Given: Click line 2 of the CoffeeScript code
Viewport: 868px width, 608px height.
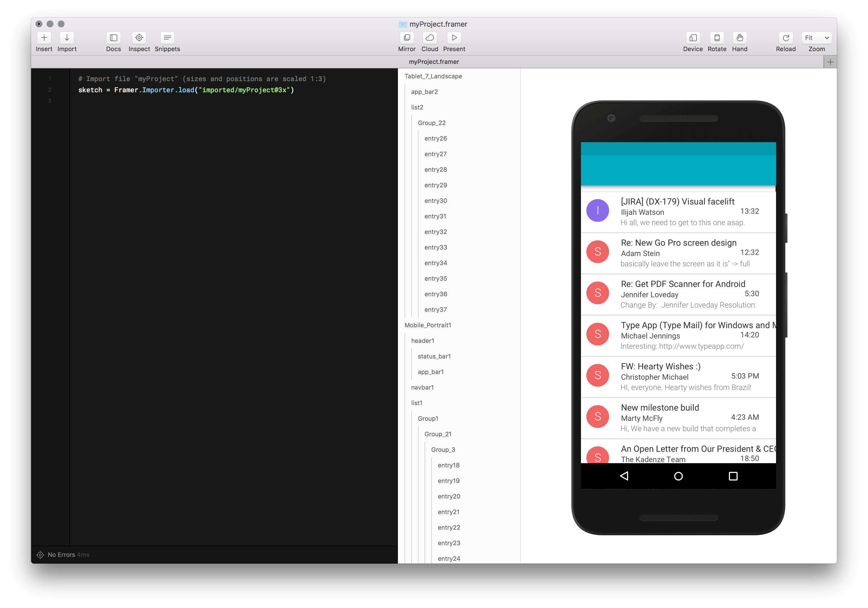Looking at the screenshot, I should [185, 90].
